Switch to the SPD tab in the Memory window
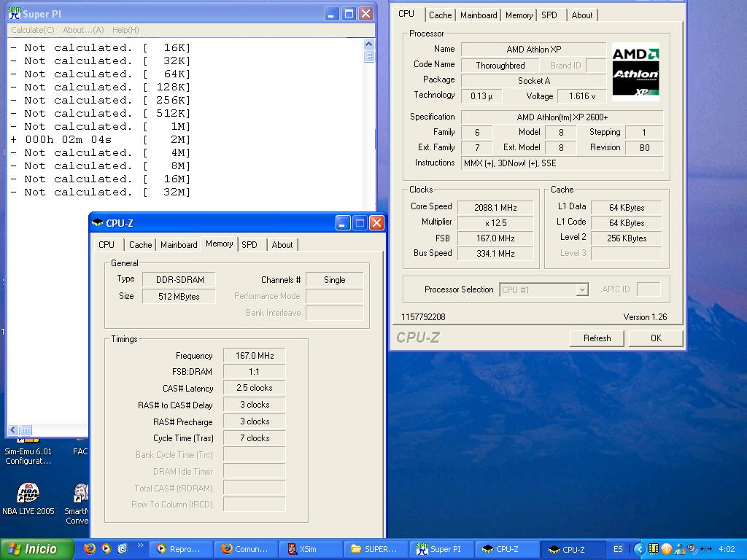747x560 pixels. (249, 245)
